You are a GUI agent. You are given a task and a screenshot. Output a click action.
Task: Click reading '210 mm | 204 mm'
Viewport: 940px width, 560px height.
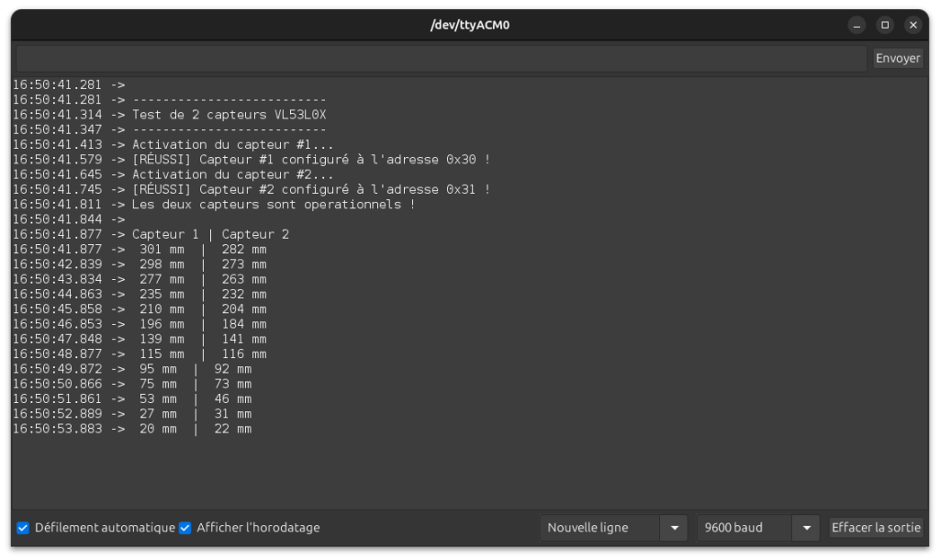[x=203, y=309]
